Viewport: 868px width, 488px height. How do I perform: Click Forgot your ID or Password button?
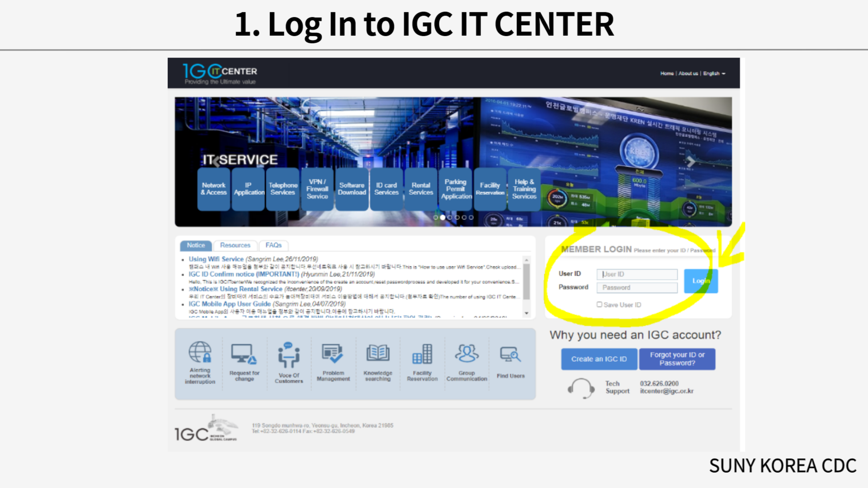[677, 359]
